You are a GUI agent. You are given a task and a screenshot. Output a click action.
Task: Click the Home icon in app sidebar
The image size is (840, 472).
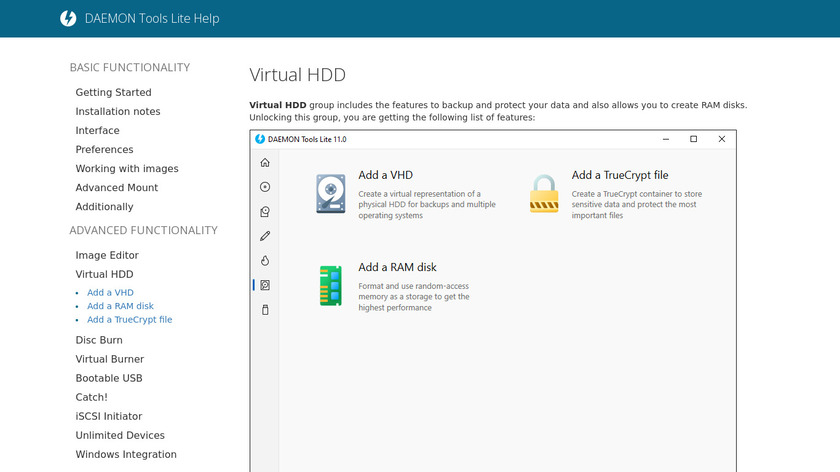tap(265, 162)
